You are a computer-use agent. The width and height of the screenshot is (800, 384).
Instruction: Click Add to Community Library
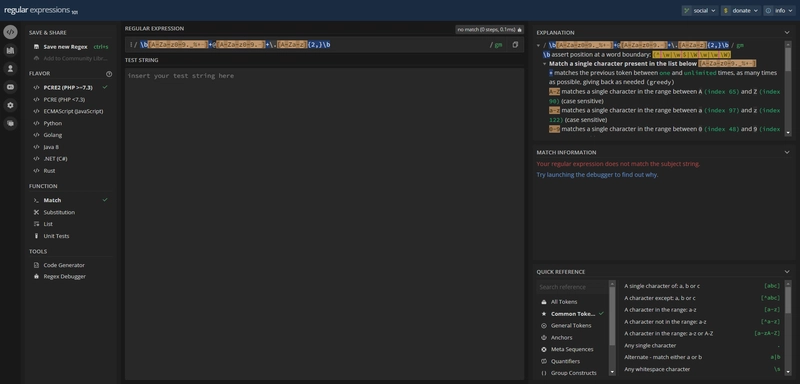pos(71,58)
